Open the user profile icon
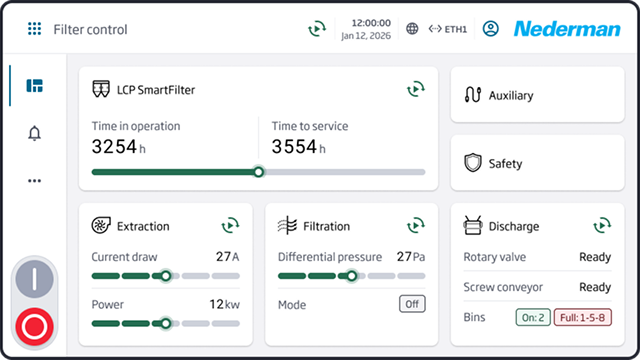 pos(491,29)
